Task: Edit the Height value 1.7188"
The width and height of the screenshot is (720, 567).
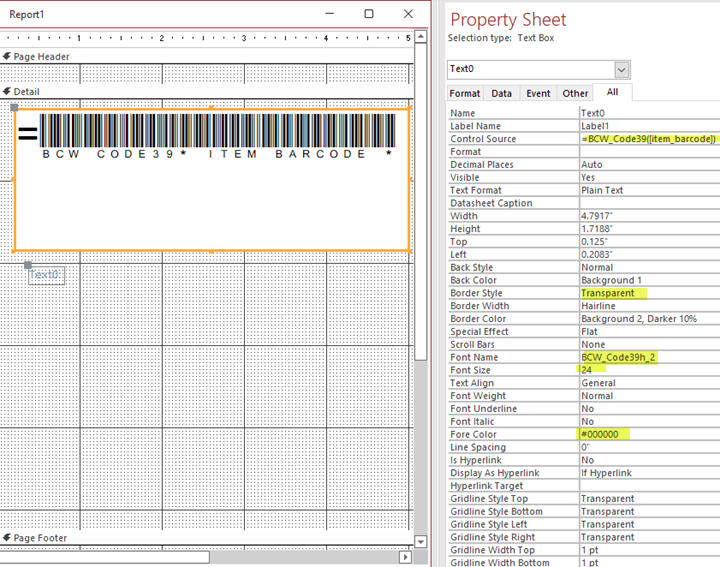Action: pos(650,229)
